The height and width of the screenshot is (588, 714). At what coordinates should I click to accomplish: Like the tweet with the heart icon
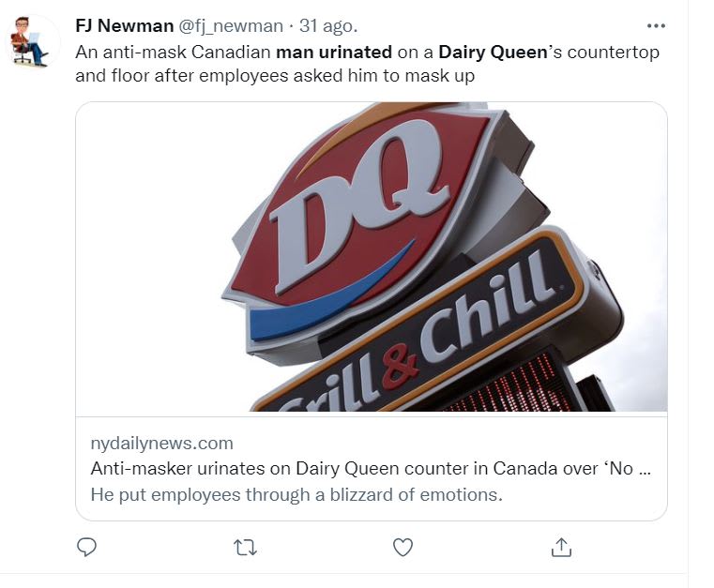click(403, 547)
